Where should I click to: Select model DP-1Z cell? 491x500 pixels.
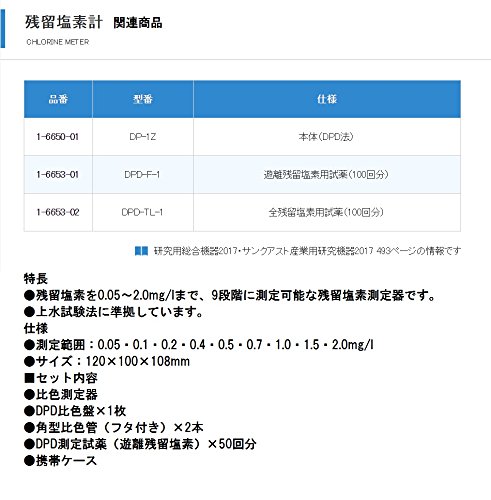[x=143, y=137]
